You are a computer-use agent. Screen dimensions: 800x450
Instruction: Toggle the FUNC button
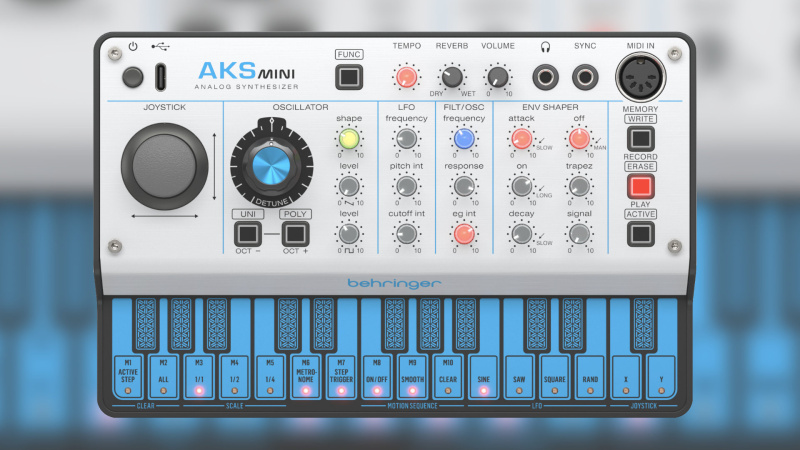click(x=349, y=77)
